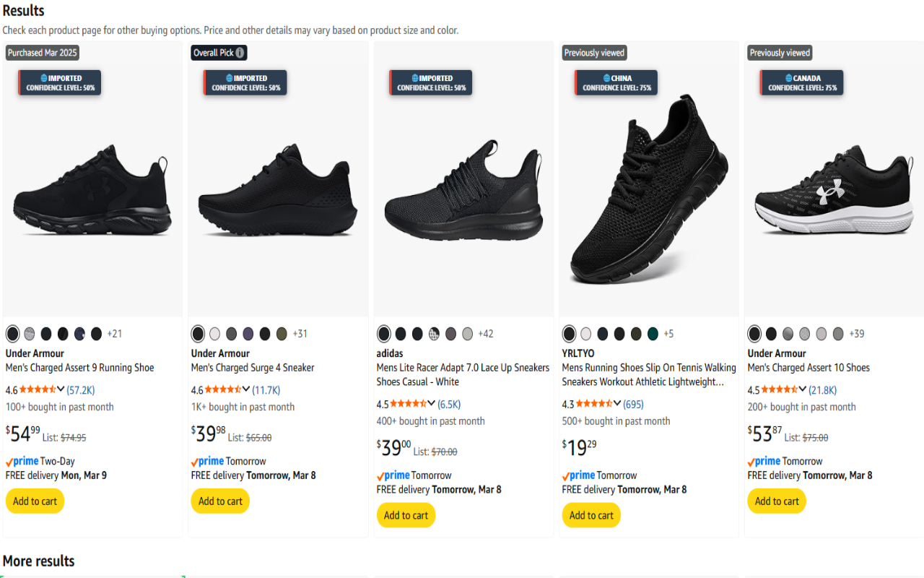Click the star rating for the YRLTYO shoes
Image resolution: width=924 pixels, height=578 pixels.
tap(595, 405)
